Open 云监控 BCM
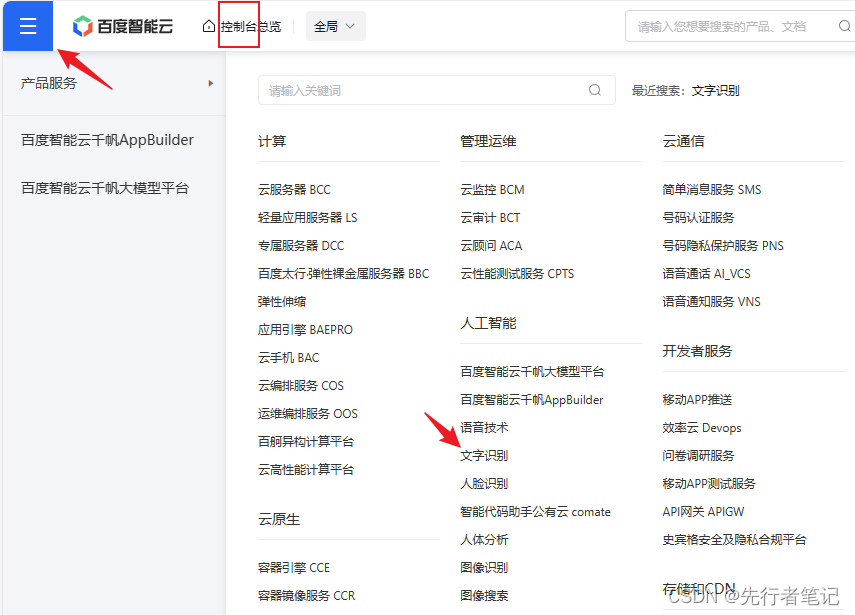The width and height of the screenshot is (855, 615). pos(492,190)
